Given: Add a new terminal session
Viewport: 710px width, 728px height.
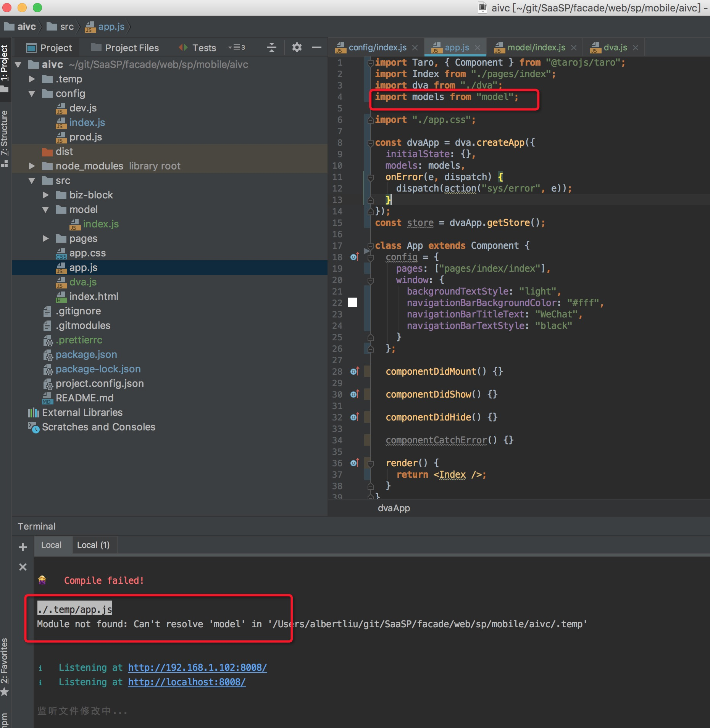Looking at the screenshot, I should [23, 547].
